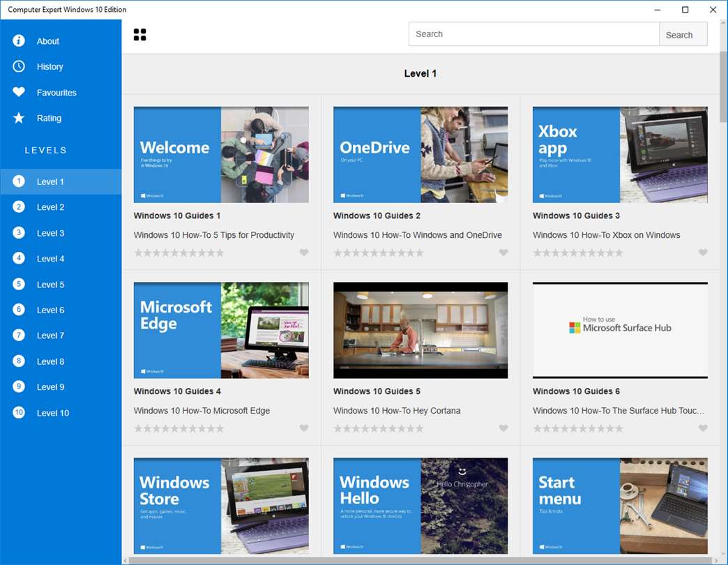728x565 pixels.
Task: Click the horizontal scrollbar at bottom
Action: (420, 561)
